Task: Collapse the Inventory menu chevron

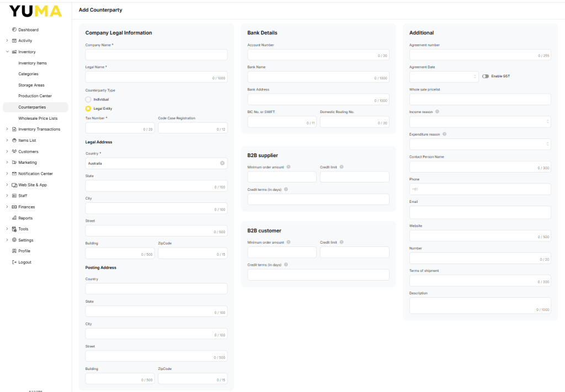Action: pos(7,52)
